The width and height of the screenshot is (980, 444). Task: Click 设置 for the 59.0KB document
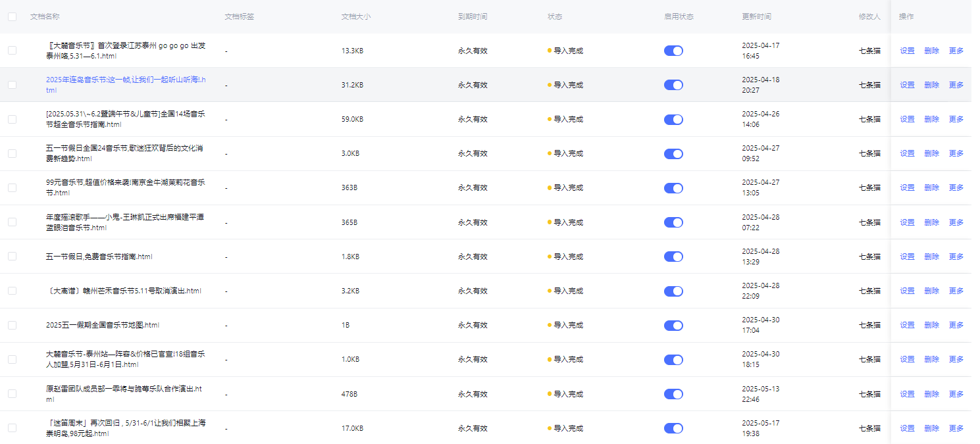pyautogui.click(x=907, y=119)
